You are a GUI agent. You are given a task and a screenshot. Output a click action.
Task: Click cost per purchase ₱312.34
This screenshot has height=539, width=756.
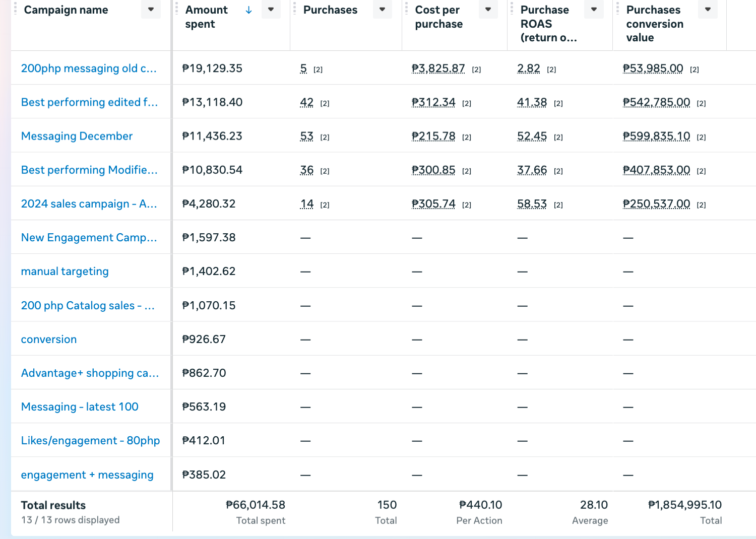point(433,102)
